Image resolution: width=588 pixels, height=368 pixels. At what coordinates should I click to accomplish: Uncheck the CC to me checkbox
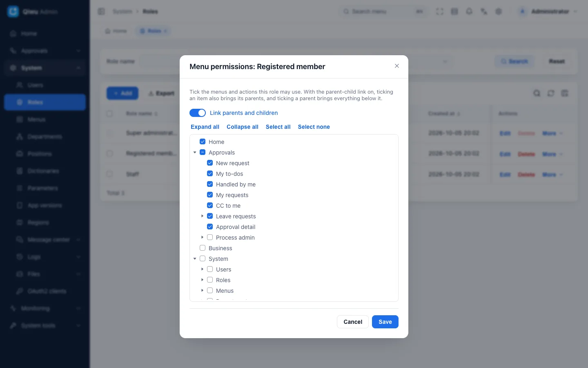(x=210, y=205)
